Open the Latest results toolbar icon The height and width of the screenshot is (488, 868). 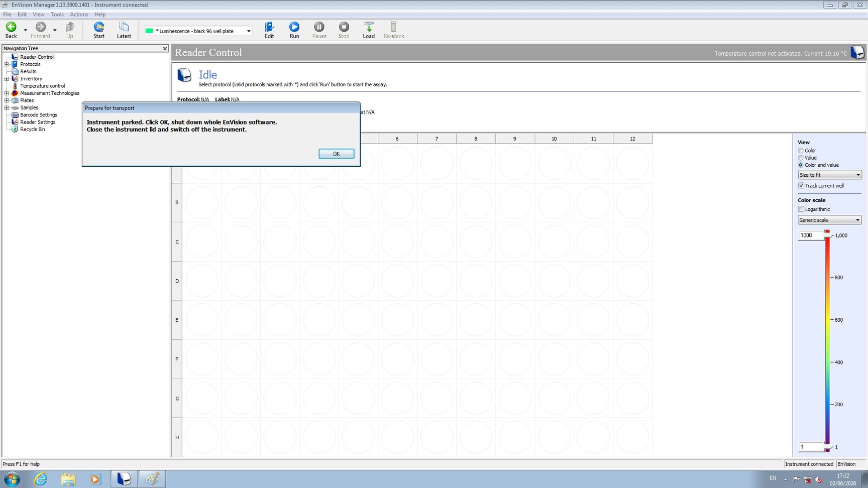pos(124,27)
